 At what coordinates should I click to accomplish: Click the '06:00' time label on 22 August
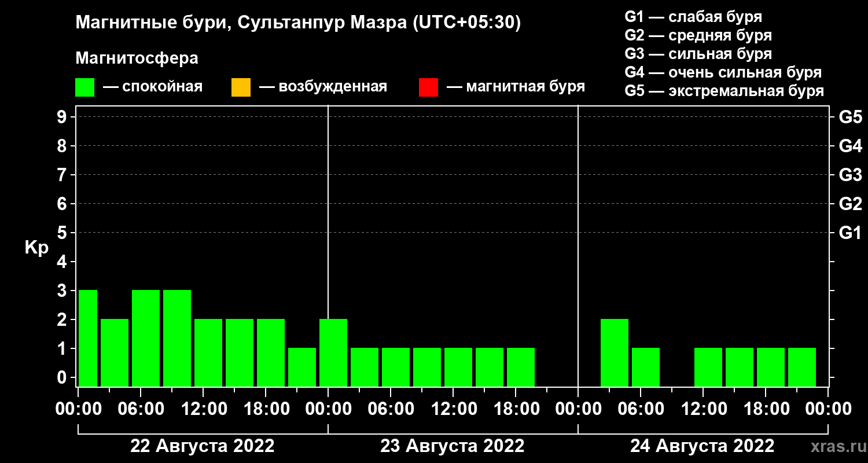[141, 409]
